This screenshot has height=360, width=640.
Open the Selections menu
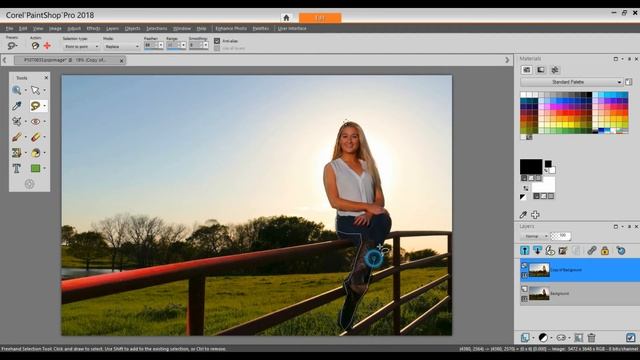tap(157, 29)
